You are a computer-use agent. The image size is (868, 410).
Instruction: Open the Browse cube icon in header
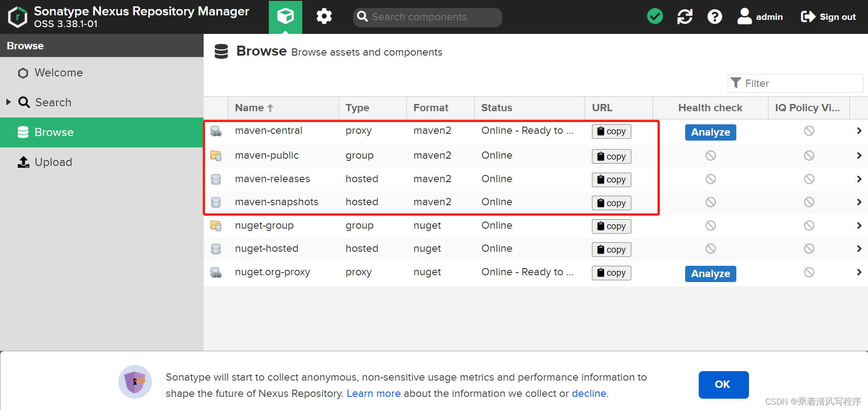point(286,17)
